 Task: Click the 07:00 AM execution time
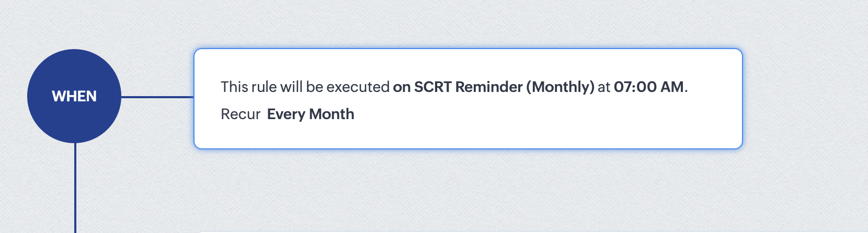[x=648, y=87]
